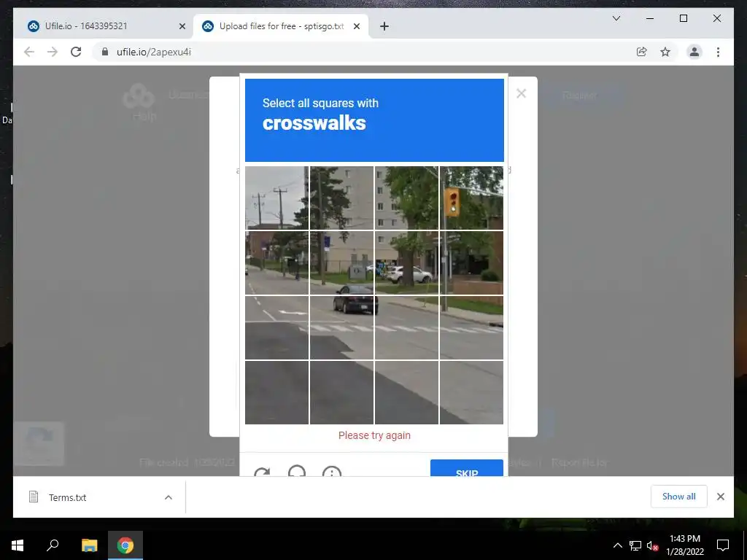Open the Windows notification center
The image size is (747, 560).
723,545
